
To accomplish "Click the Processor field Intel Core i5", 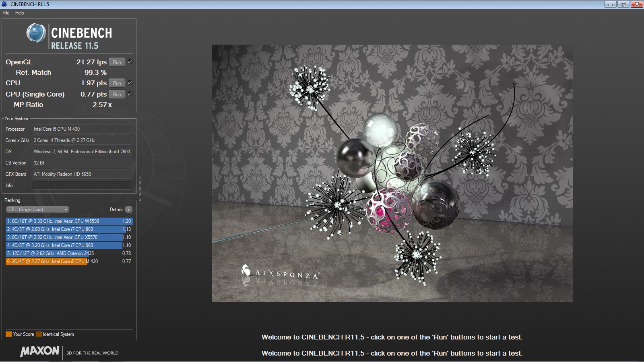I will coord(82,129).
